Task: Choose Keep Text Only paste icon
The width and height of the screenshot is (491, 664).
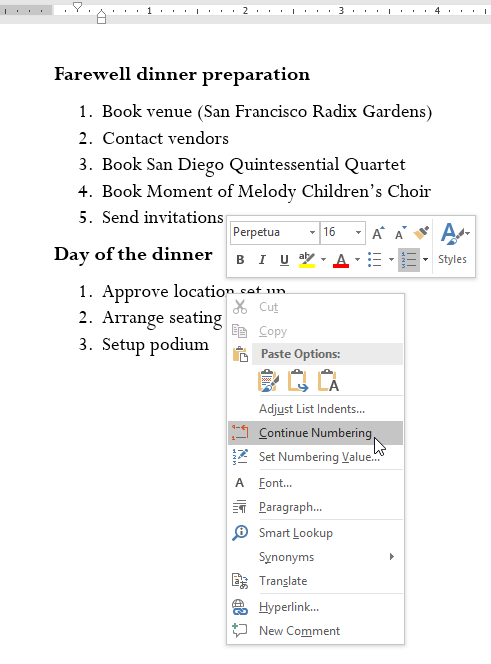Action: [x=328, y=380]
